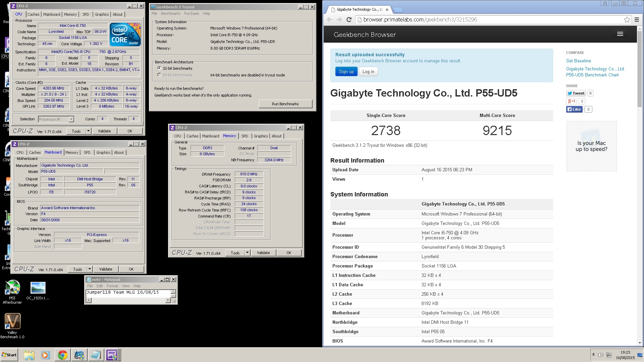The height and width of the screenshot is (362, 644).
Task: Show hidden system tray icons
Action: point(593,355)
